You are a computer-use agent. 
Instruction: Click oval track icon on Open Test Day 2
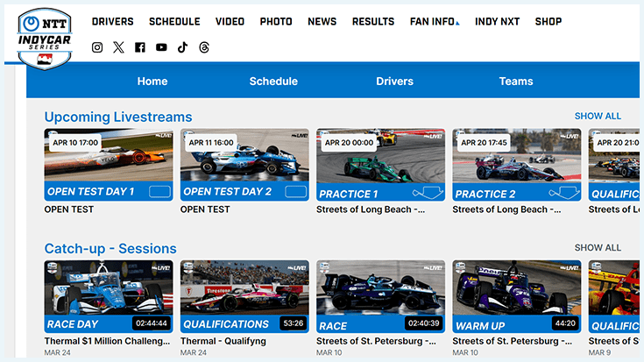[x=296, y=192]
